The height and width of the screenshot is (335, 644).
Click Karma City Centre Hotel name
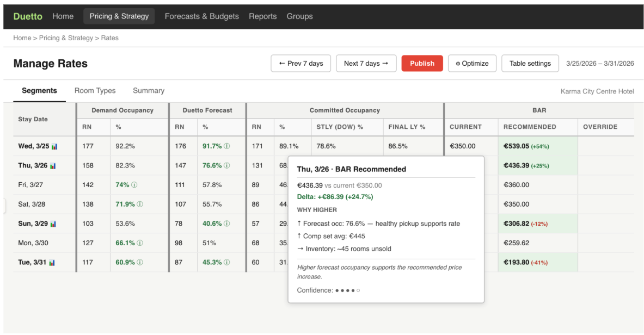[597, 91]
